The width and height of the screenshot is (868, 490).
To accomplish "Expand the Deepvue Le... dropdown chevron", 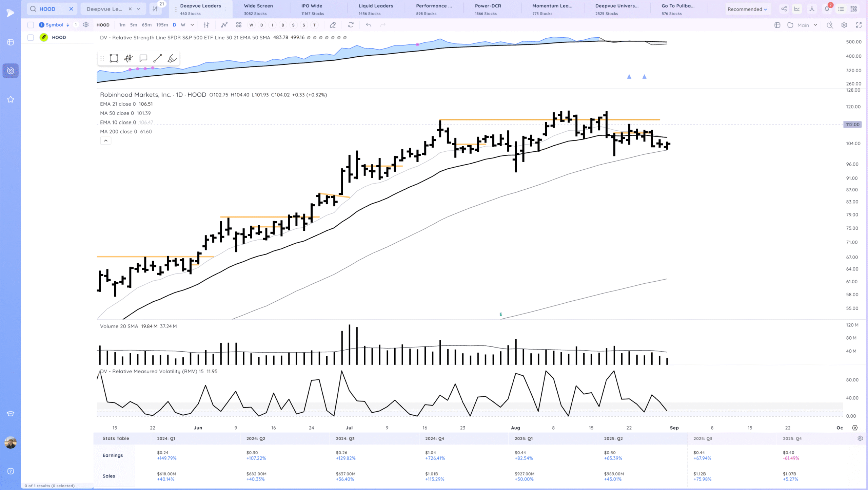I will [138, 9].
